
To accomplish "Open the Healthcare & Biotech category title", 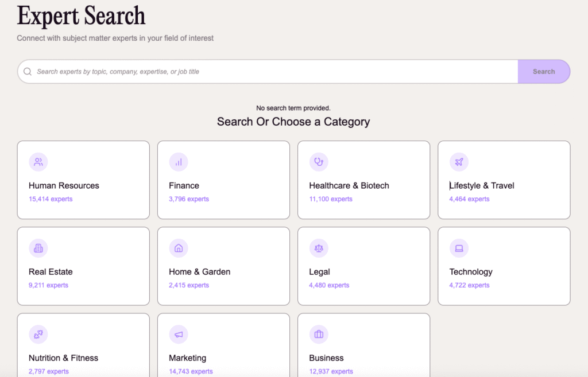I will pos(349,185).
